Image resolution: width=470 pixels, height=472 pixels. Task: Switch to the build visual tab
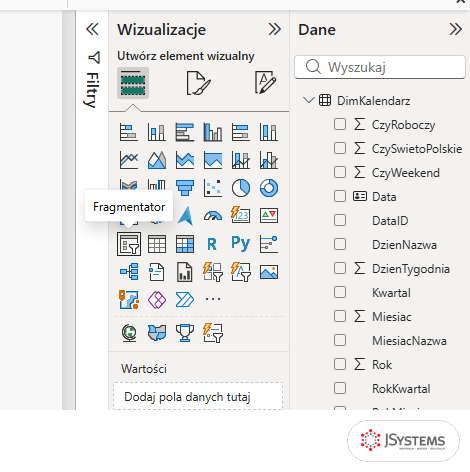(133, 83)
